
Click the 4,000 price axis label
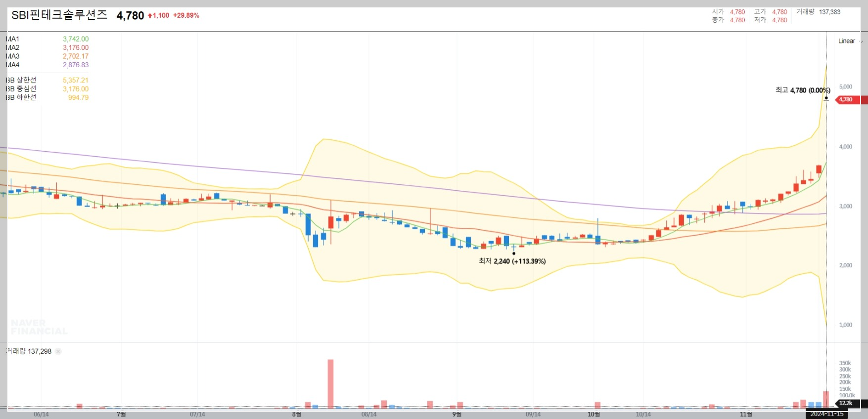click(845, 147)
